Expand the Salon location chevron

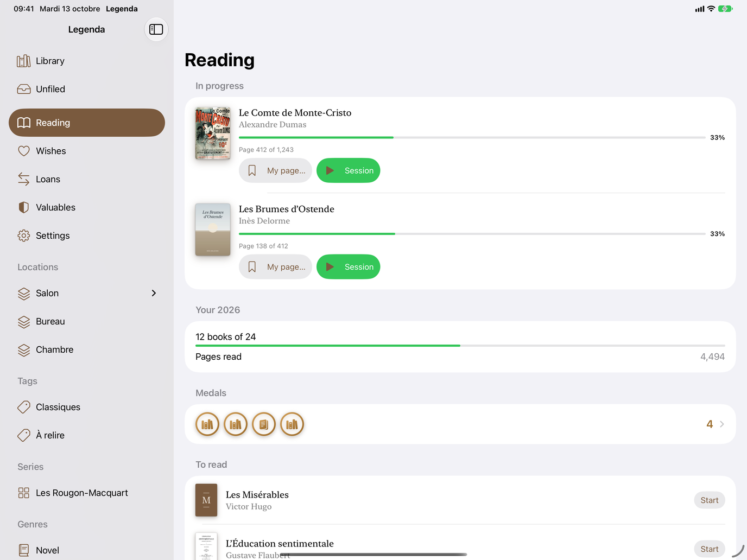point(154,293)
